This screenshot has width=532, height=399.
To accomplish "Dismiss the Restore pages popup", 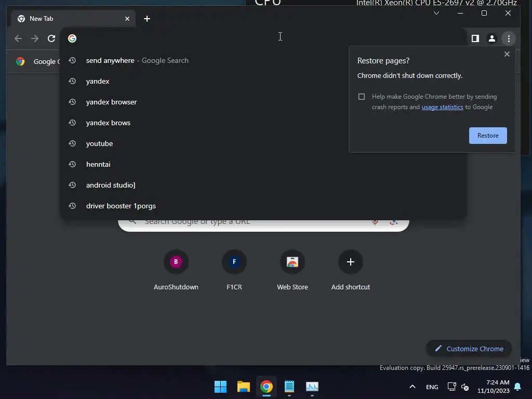I will tap(507, 54).
